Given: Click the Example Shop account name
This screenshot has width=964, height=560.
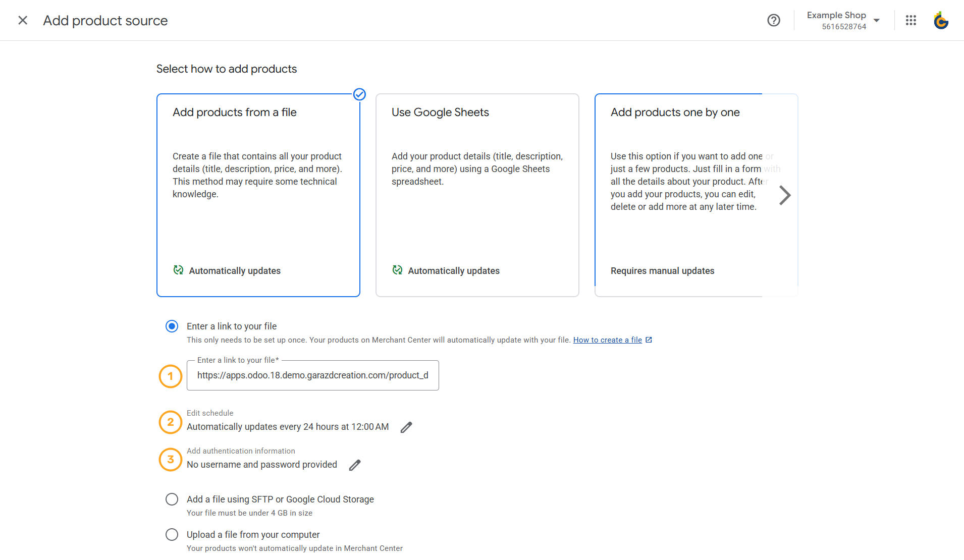Looking at the screenshot, I should [836, 15].
